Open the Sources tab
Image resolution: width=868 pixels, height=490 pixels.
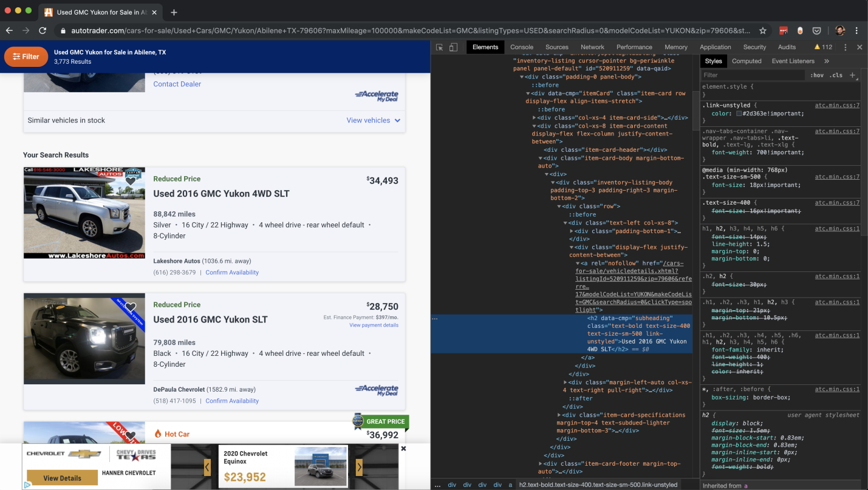point(557,47)
